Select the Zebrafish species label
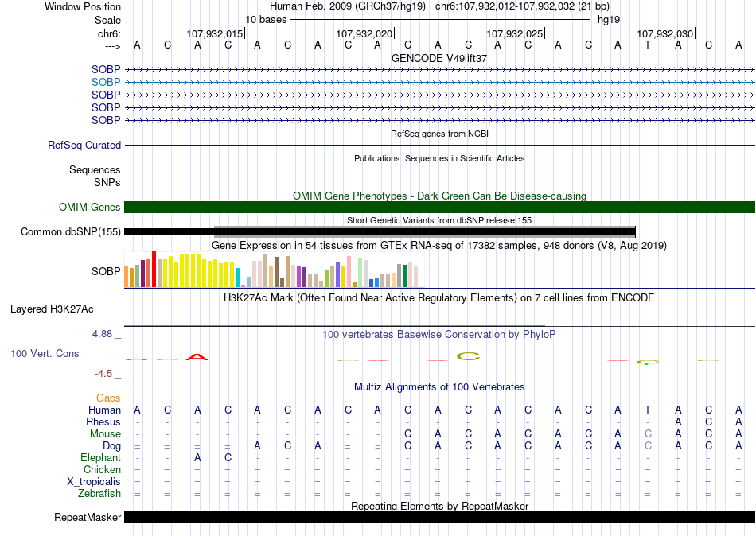This screenshot has width=756, height=536. [99, 494]
